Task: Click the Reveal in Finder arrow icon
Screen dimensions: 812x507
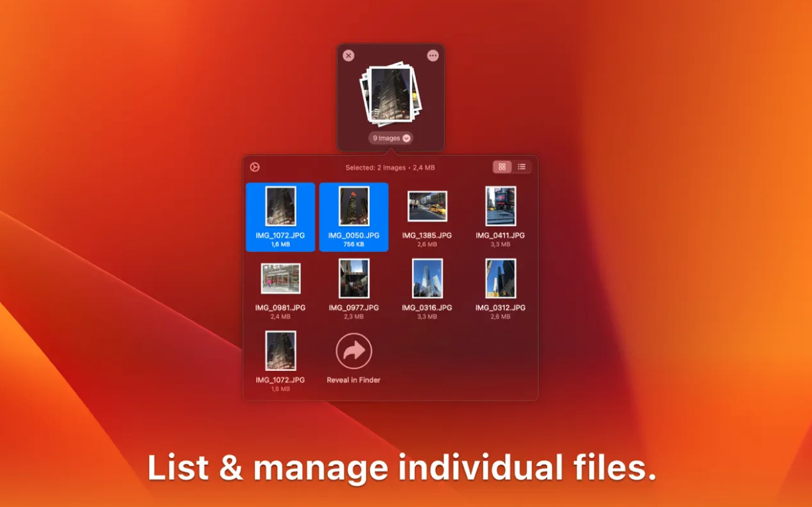Action: [354, 351]
